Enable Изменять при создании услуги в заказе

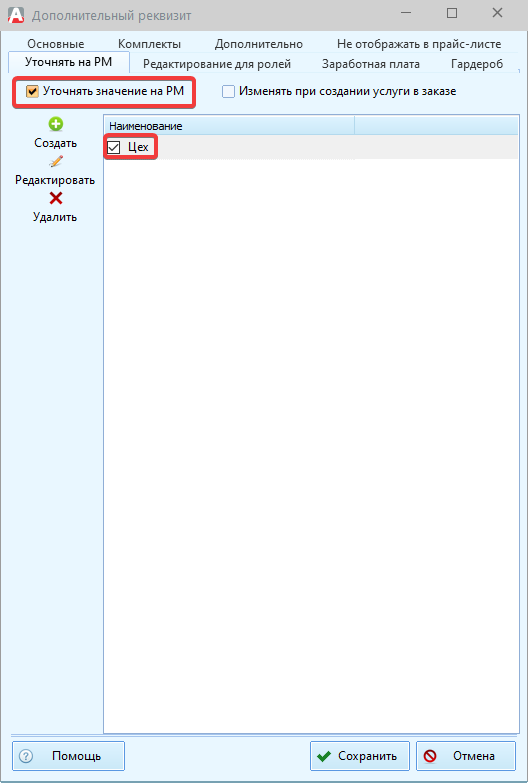tap(228, 91)
